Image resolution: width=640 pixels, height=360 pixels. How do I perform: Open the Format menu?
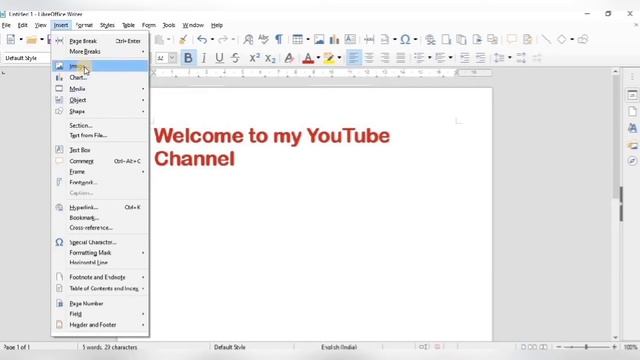click(x=84, y=25)
